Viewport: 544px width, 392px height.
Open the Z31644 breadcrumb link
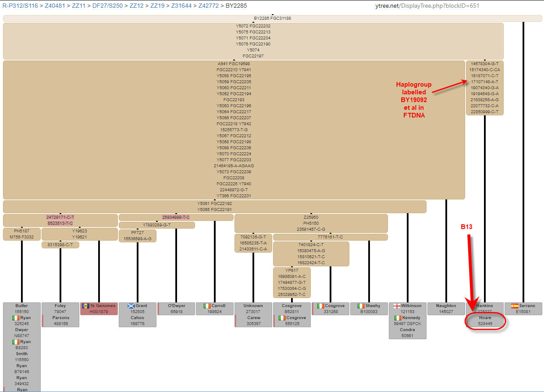[181, 6]
